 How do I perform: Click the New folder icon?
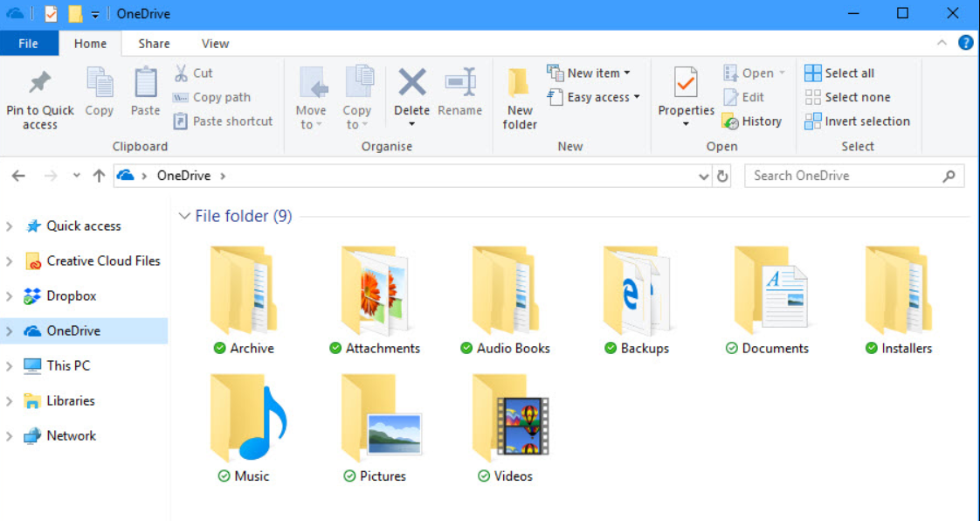[x=519, y=84]
